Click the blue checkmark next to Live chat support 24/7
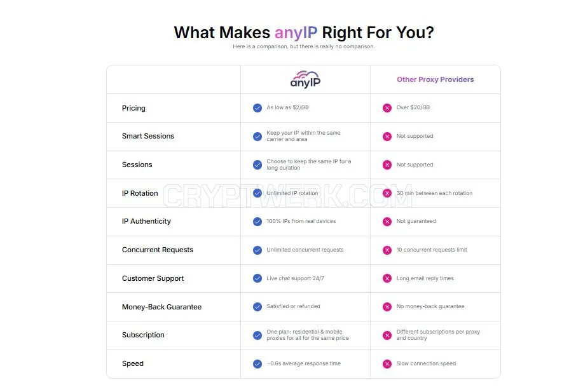Viewport: 576px width, 392px height. pyautogui.click(x=257, y=278)
